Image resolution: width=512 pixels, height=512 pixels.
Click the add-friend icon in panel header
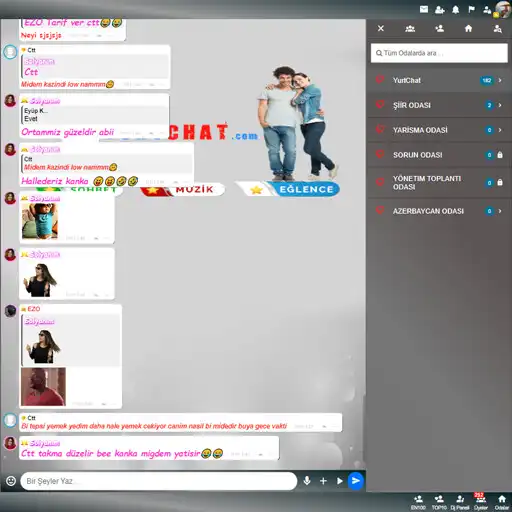click(439, 29)
